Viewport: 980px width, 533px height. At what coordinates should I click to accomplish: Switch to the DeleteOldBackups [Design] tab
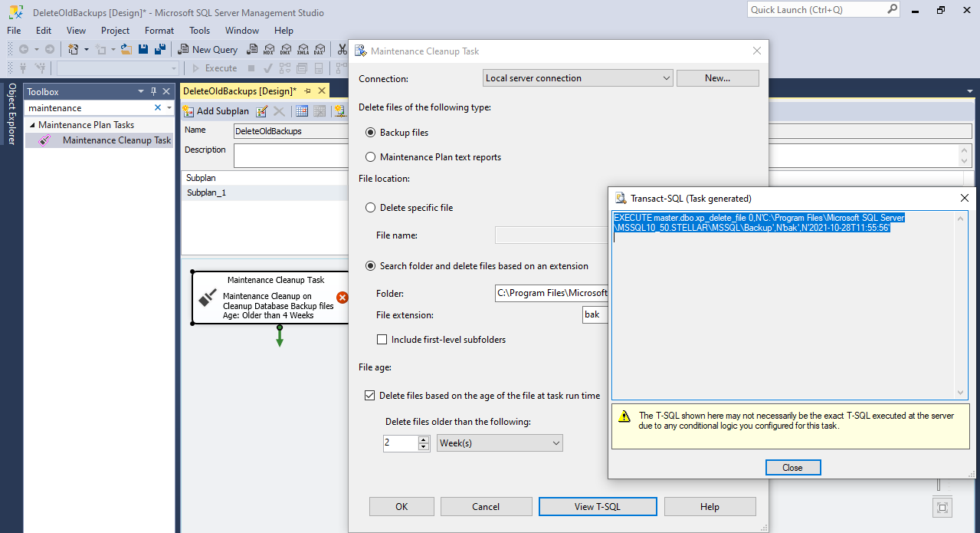click(x=240, y=90)
